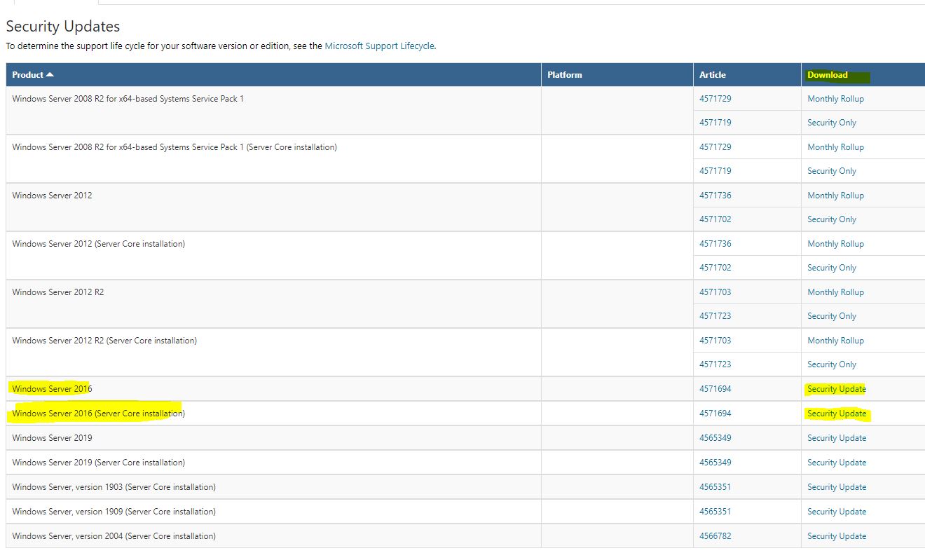Download Security Only for Server 2012 R2 non-Core
925x560 pixels.
(x=832, y=316)
